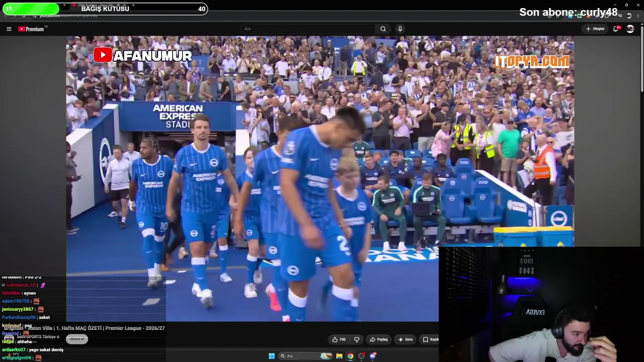
Task: Click the Soru ask button
Action: click(x=406, y=339)
